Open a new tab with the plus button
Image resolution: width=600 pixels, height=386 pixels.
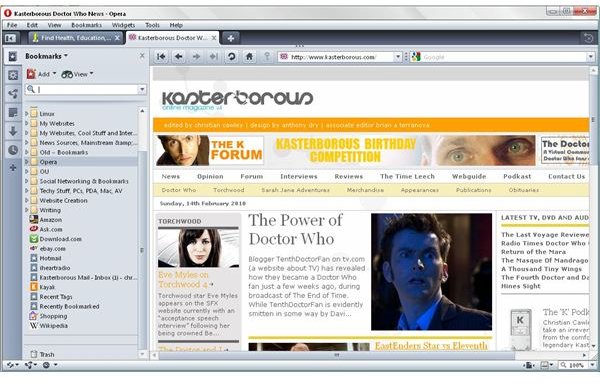[x=231, y=38]
